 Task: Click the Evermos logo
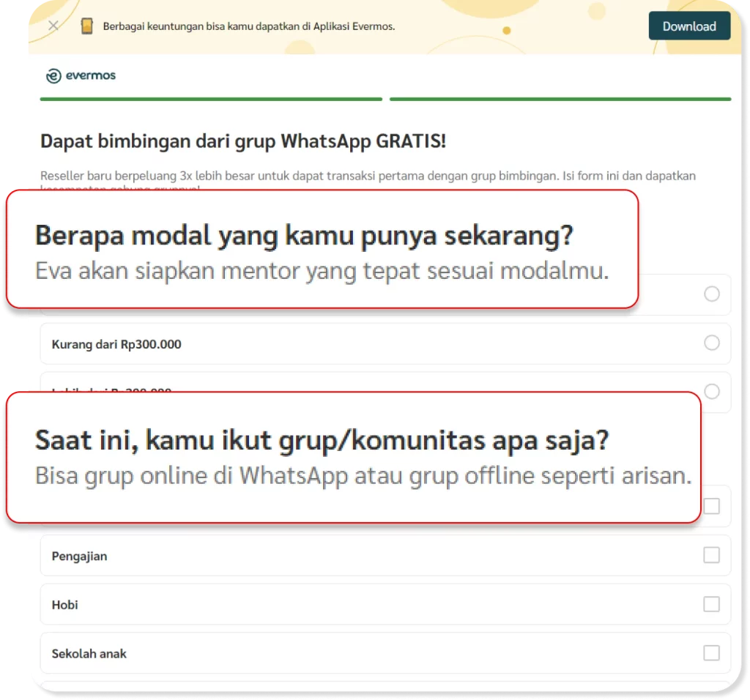coord(81,75)
